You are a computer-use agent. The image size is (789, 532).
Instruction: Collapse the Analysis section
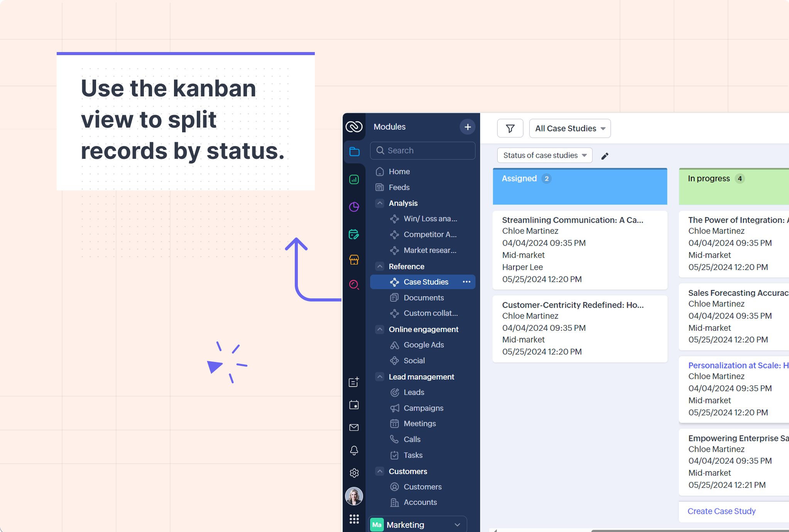(x=380, y=203)
